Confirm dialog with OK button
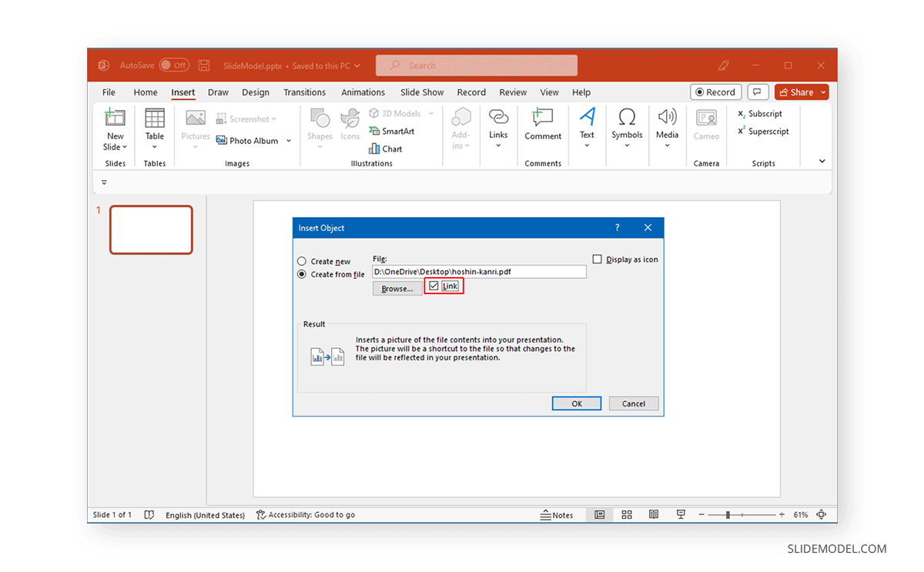The width and height of the screenshot is (924, 572). (x=577, y=403)
